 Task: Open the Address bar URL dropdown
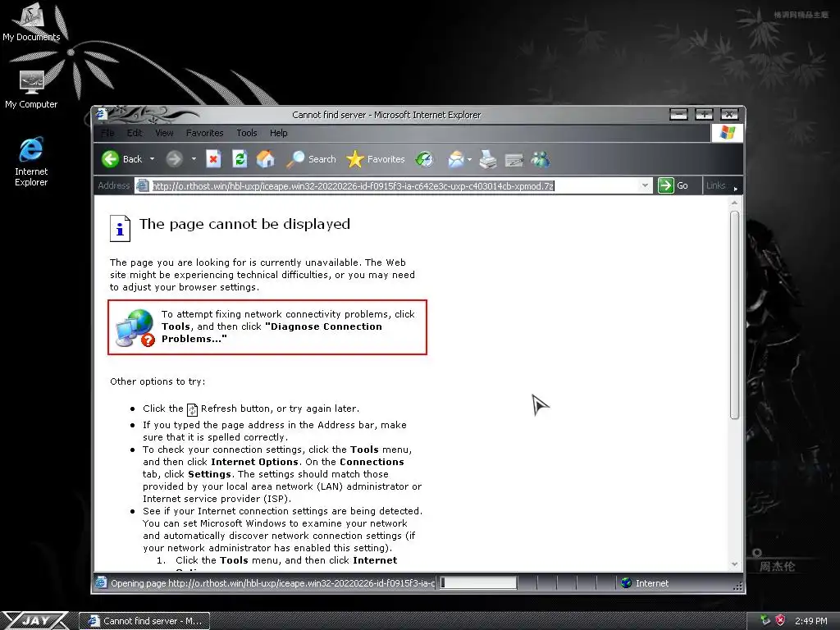pos(645,185)
